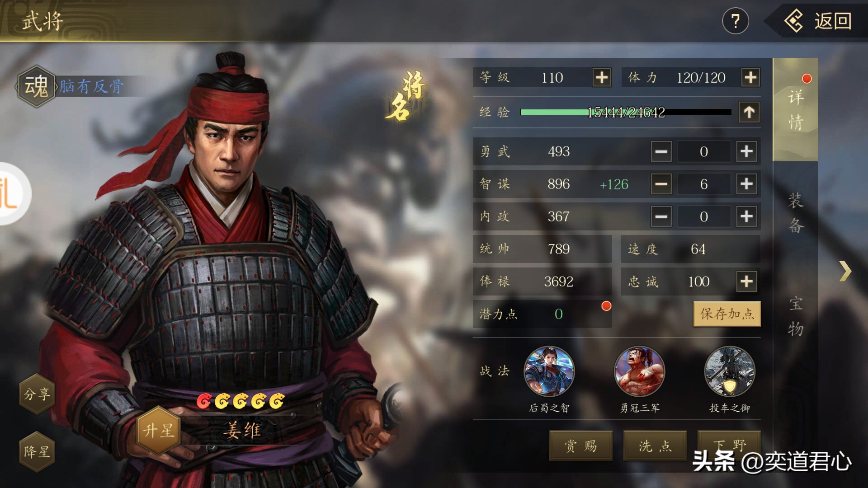The image size is (868, 488).
Task: Click the 保存加点 save points button
Action: (x=727, y=314)
